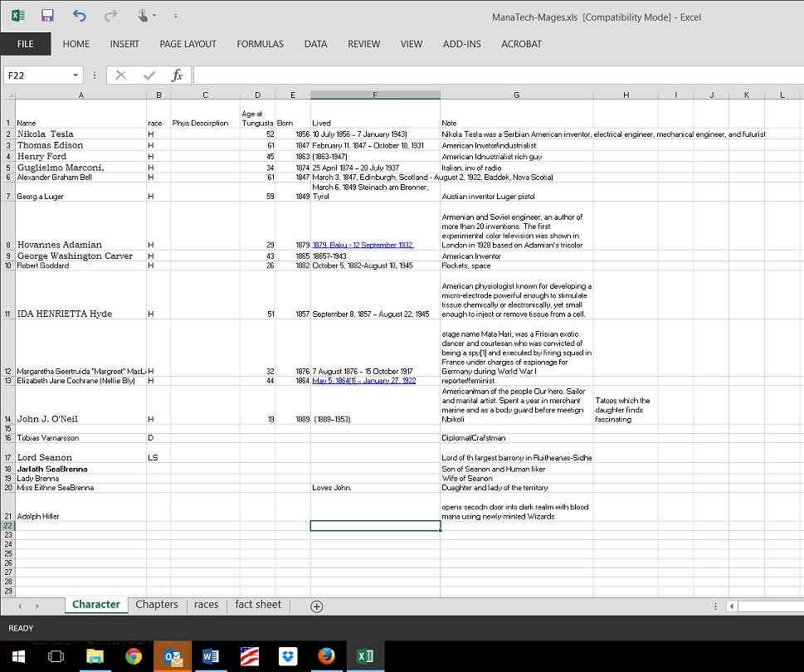Select row 21 header

(x=7, y=507)
